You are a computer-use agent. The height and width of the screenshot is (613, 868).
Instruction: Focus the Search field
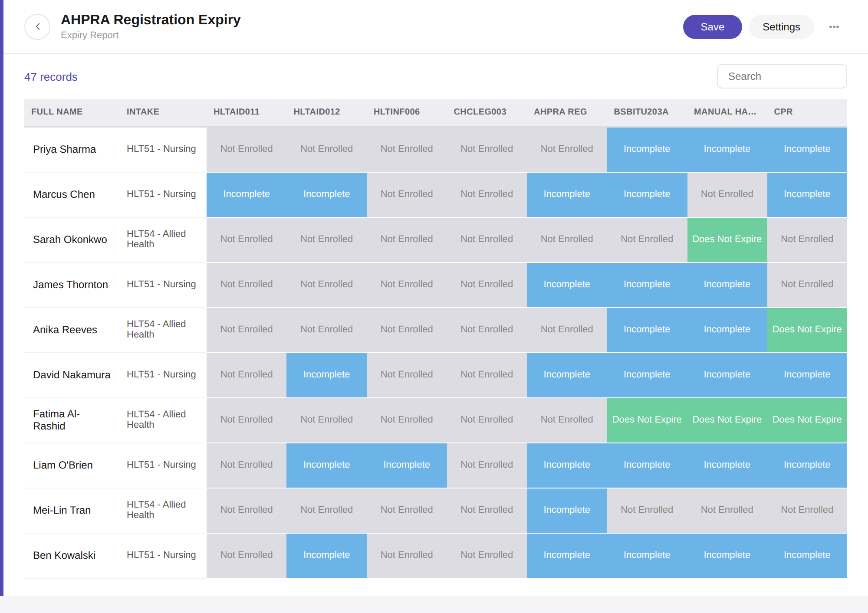tap(782, 76)
